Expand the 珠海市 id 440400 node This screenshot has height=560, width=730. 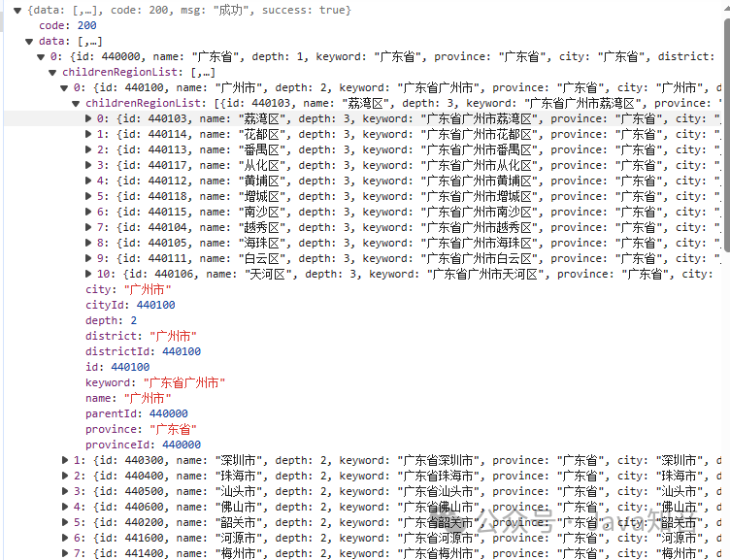[x=65, y=476]
